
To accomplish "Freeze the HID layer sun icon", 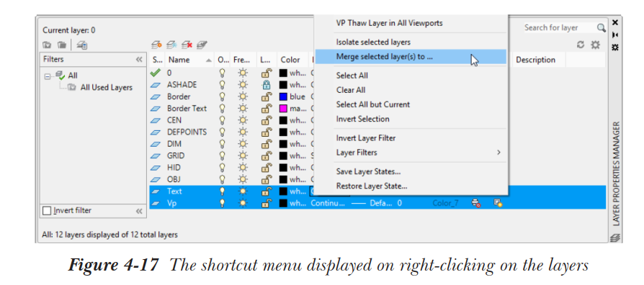I will (243, 167).
